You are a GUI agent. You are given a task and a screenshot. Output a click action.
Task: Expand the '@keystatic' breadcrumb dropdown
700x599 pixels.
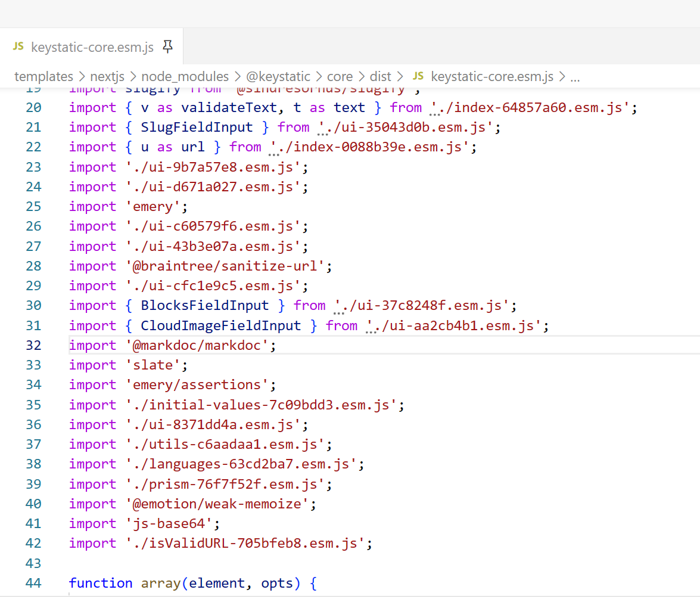point(279,76)
